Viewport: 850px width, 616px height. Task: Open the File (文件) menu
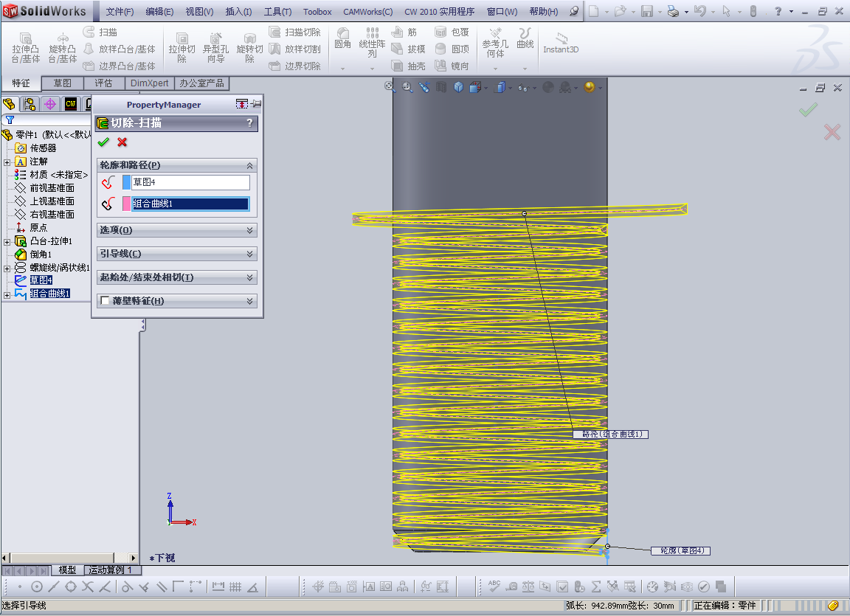click(x=120, y=11)
